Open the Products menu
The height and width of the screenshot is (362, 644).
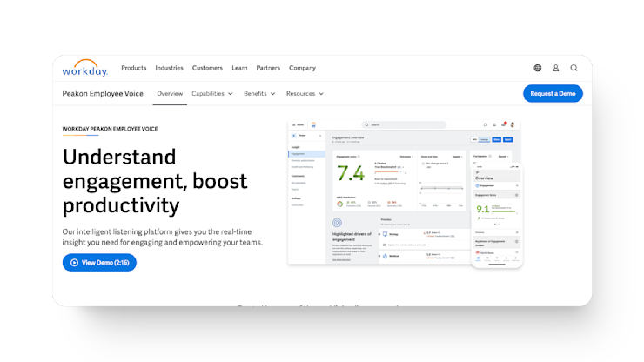pos(133,68)
